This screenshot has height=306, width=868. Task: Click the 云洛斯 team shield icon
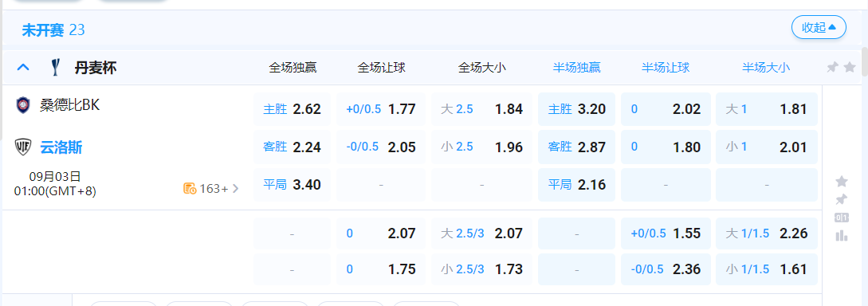(22, 147)
